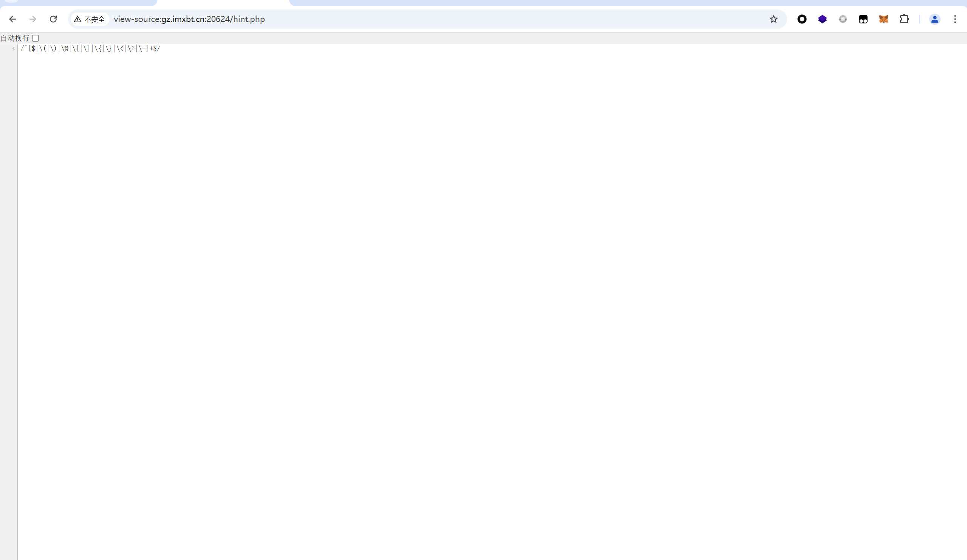This screenshot has width=967, height=560.
Task: Click the forward navigation arrow
Action: point(33,19)
